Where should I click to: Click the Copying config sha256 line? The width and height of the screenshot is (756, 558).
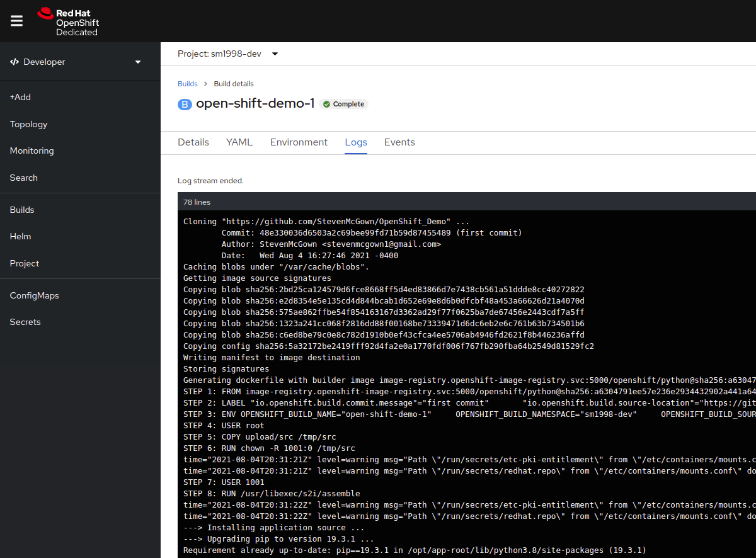tap(389, 346)
